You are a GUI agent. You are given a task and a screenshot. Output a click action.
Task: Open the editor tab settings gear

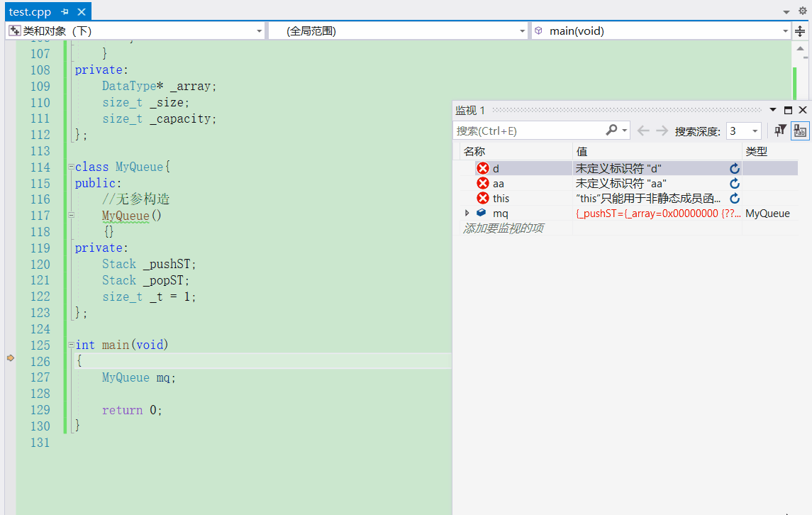(802, 11)
